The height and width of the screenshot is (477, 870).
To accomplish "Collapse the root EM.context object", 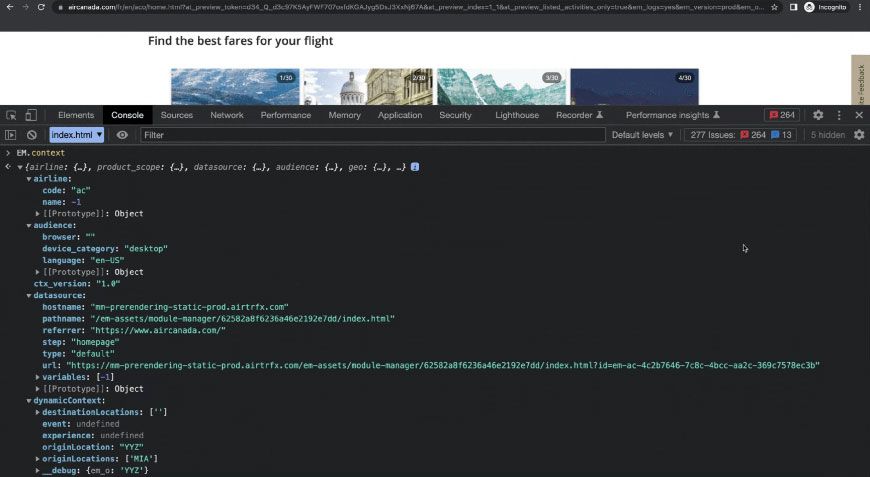I will coord(20,167).
